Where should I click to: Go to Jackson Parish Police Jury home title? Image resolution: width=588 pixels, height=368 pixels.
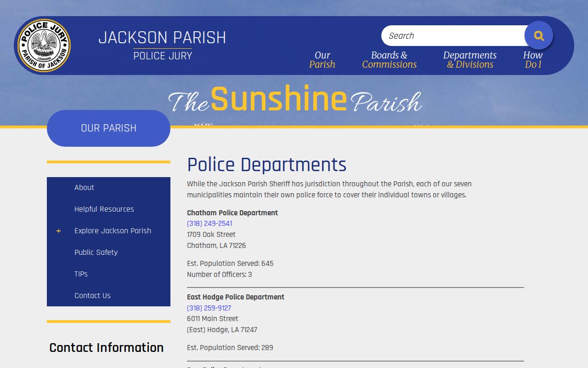pos(162,45)
